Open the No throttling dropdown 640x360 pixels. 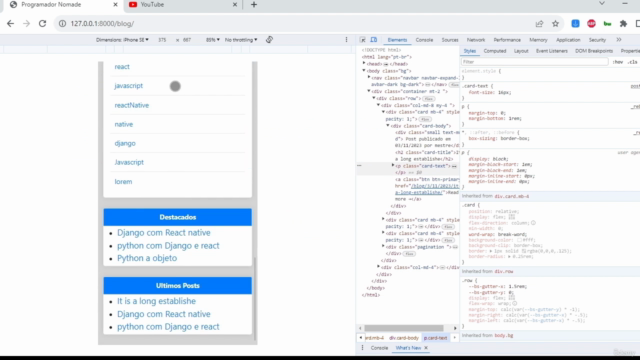coord(241,40)
